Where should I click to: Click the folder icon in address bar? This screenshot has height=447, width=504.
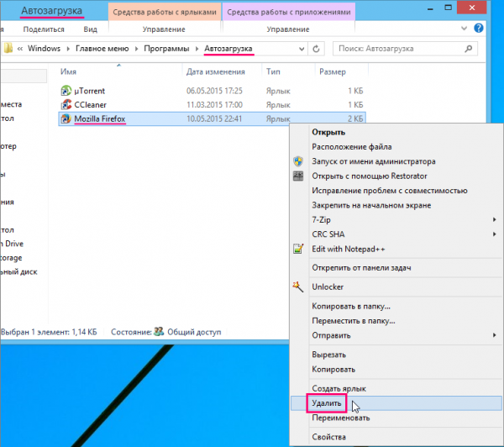click(x=8, y=49)
